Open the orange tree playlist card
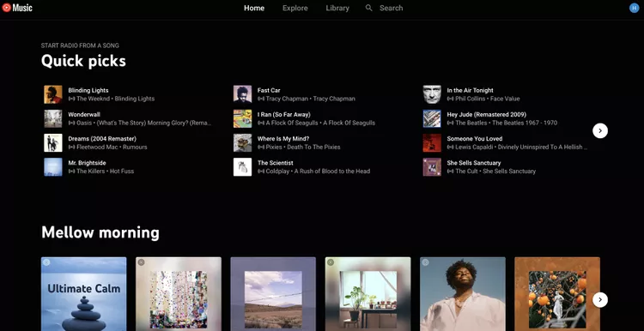Viewport: 644px width, 331px height. coord(557,294)
